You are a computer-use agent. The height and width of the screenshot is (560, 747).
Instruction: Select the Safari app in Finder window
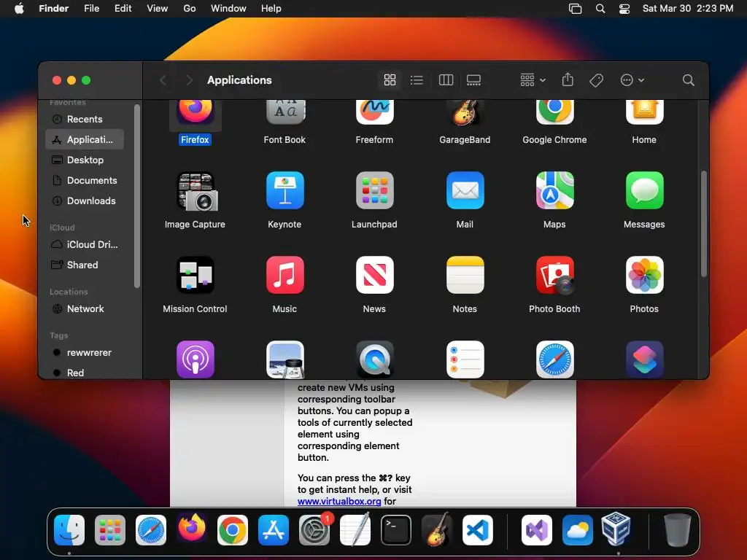tap(554, 359)
